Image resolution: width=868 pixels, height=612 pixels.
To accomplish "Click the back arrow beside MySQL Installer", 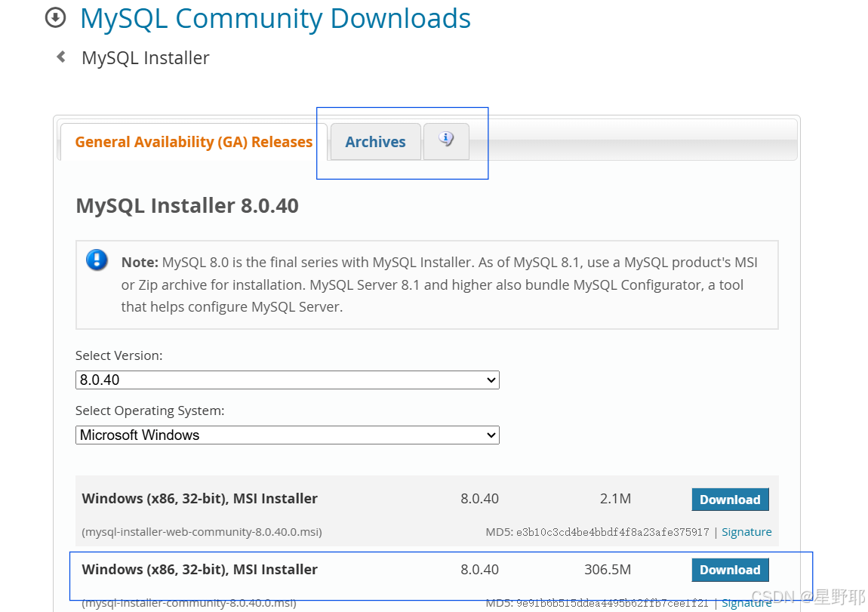I will 61,57.
